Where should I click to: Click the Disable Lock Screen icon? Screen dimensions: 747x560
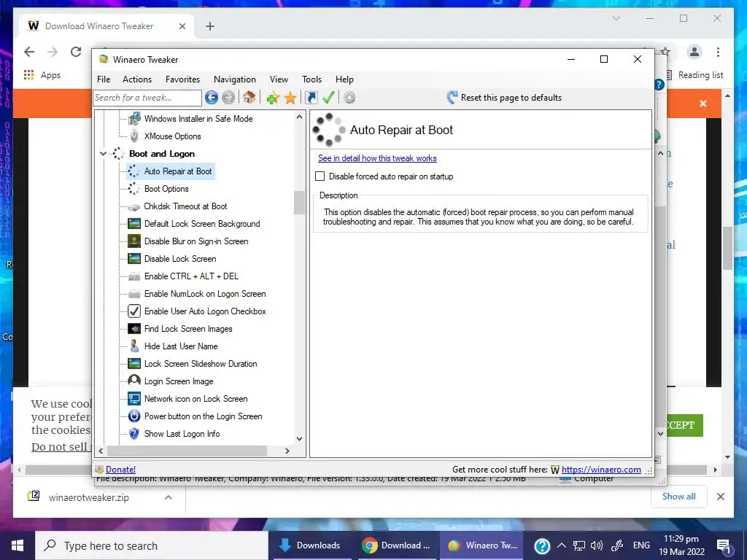coord(134,259)
